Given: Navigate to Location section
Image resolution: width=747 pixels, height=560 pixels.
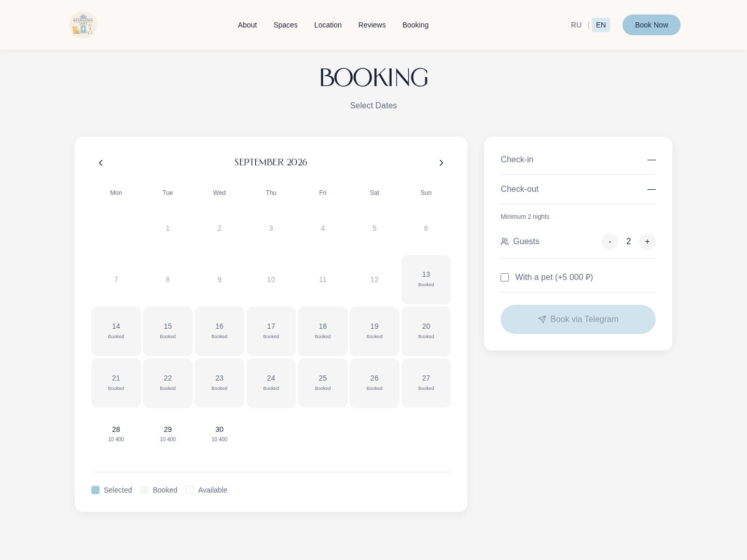Looking at the screenshot, I should (x=328, y=25).
